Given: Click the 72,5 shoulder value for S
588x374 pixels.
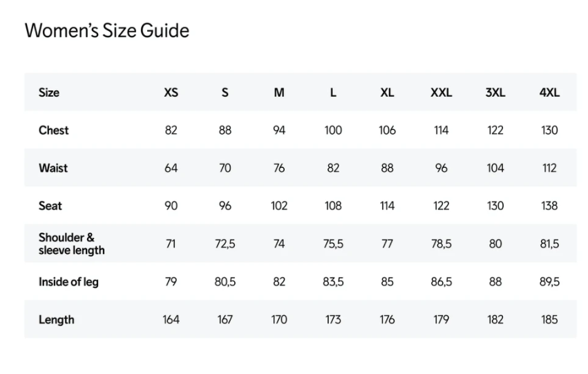Looking at the screenshot, I should point(225,244).
